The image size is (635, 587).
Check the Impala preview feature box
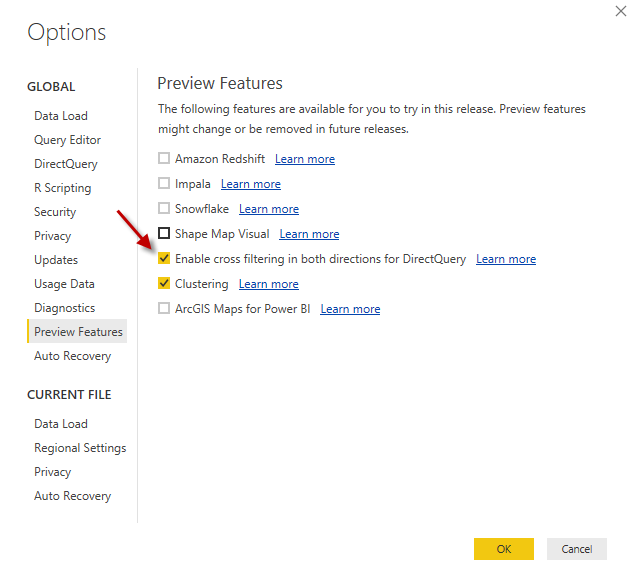tap(164, 184)
